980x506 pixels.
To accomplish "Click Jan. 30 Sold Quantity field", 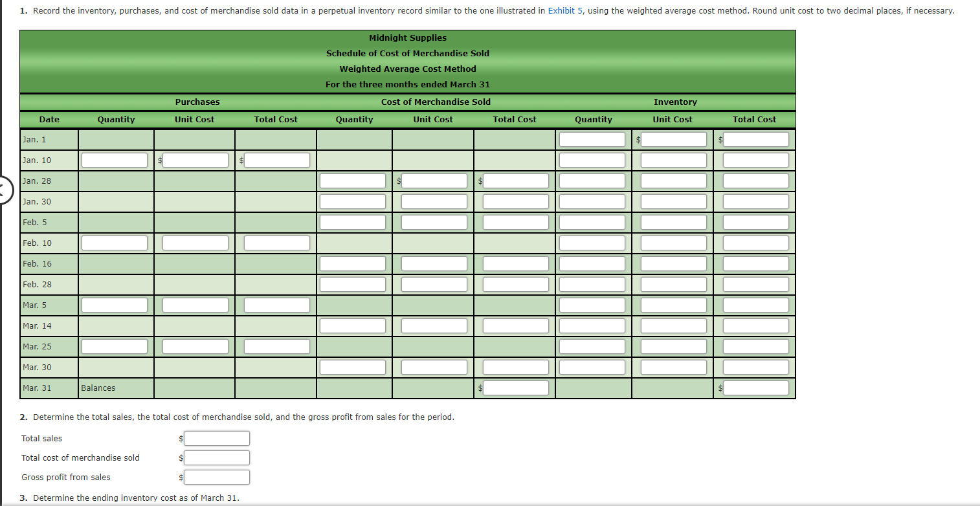I will click(353, 201).
